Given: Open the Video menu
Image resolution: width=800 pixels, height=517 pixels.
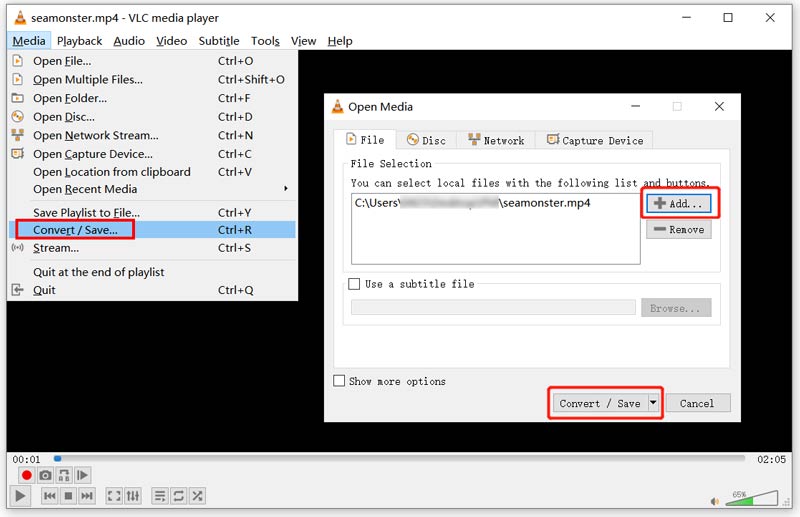Looking at the screenshot, I should (x=171, y=41).
